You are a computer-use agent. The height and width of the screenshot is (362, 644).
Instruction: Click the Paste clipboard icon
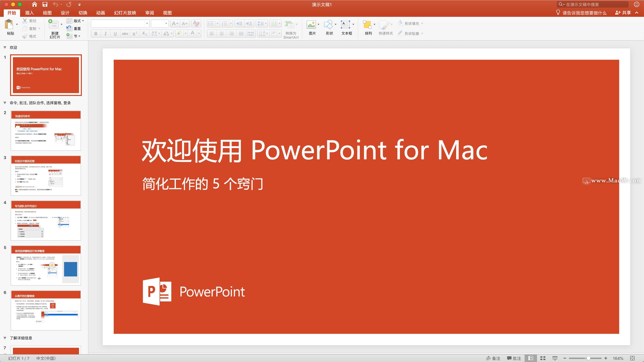click(x=9, y=24)
